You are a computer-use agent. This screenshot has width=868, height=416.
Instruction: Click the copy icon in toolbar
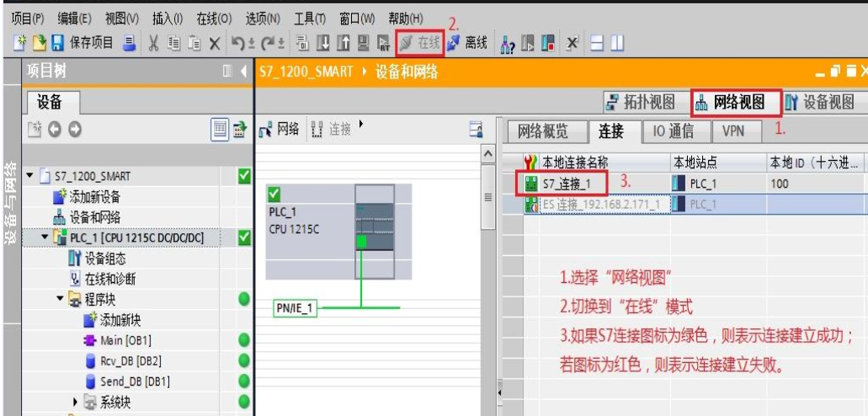click(173, 43)
